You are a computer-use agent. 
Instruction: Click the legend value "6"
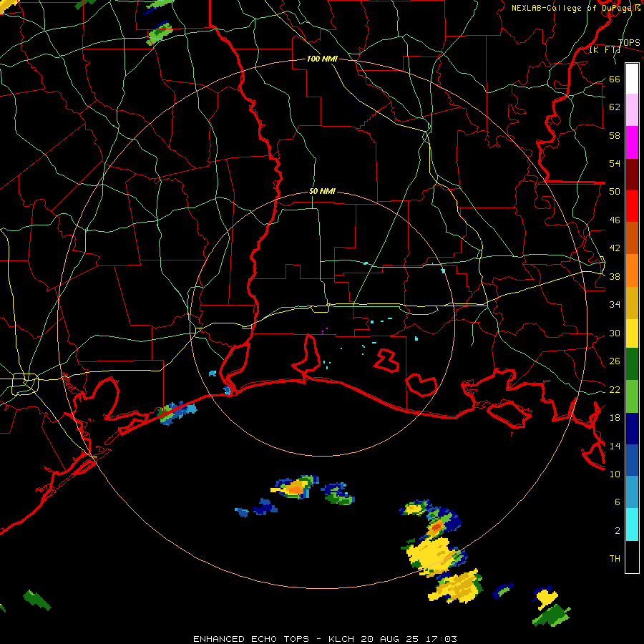(618, 502)
